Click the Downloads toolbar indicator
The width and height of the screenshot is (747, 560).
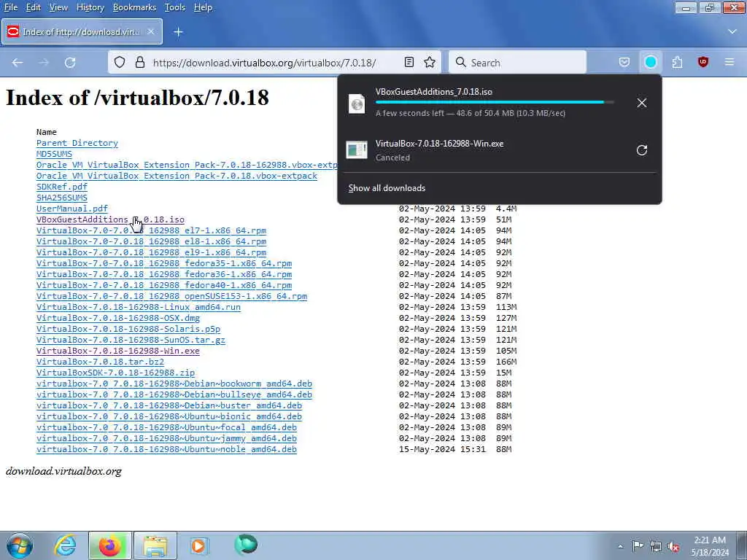click(x=651, y=63)
